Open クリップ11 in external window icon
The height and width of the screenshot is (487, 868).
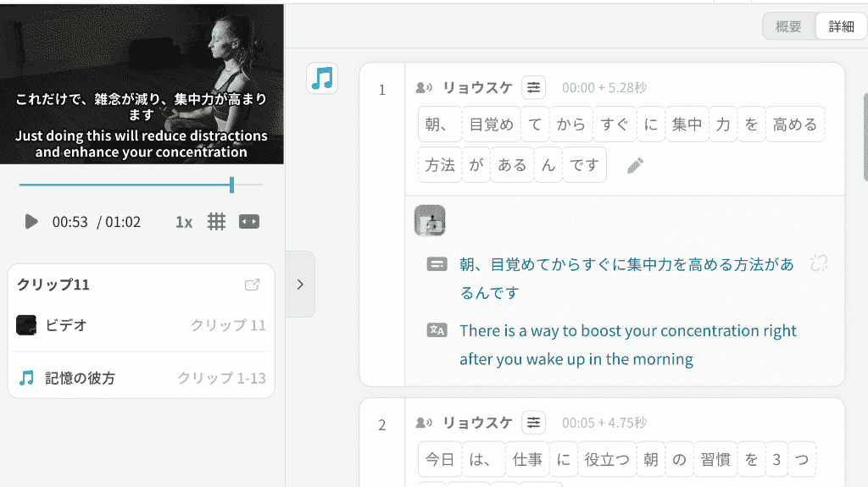[x=253, y=285]
